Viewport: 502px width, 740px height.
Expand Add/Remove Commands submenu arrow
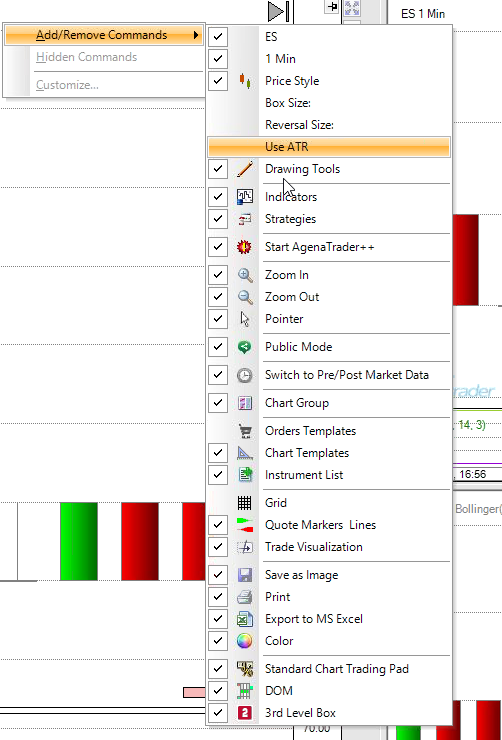(x=196, y=35)
